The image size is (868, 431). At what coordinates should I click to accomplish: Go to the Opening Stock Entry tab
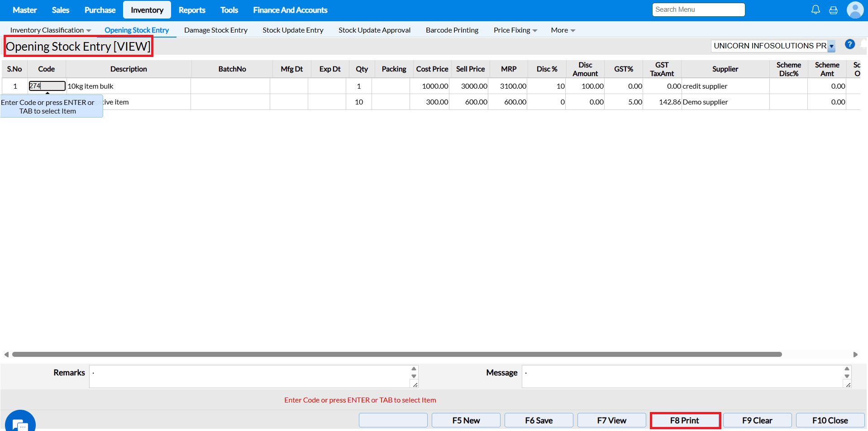pyautogui.click(x=137, y=30)
